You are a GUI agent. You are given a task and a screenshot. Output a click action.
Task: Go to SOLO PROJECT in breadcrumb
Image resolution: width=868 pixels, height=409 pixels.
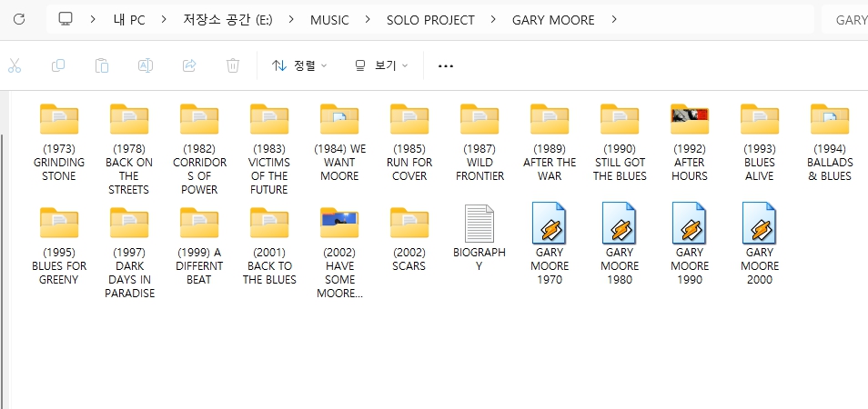point(430,20)
